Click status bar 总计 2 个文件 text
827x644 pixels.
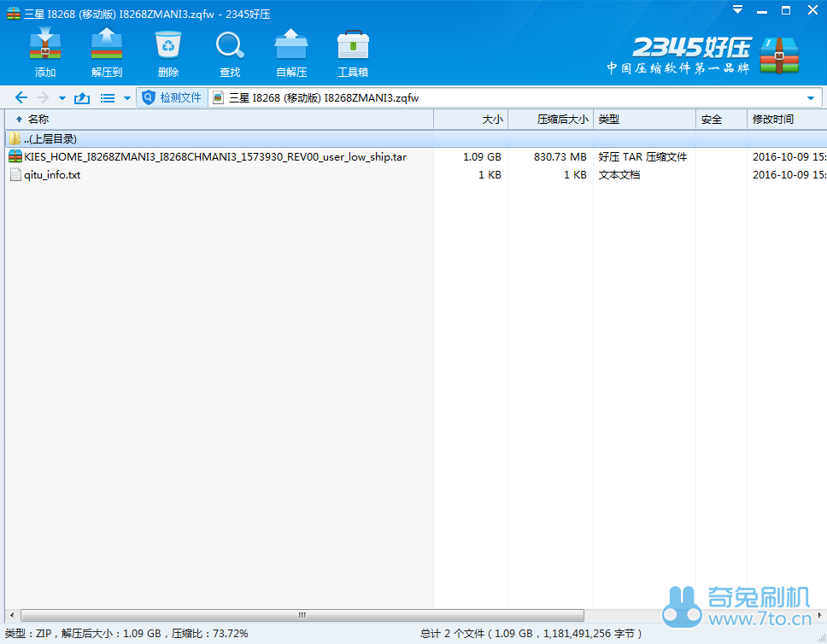[531, 634]
